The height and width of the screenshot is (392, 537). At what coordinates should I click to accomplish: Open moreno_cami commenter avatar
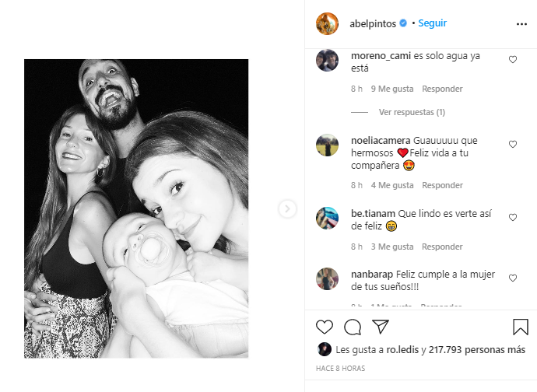[x=327, y=60]
